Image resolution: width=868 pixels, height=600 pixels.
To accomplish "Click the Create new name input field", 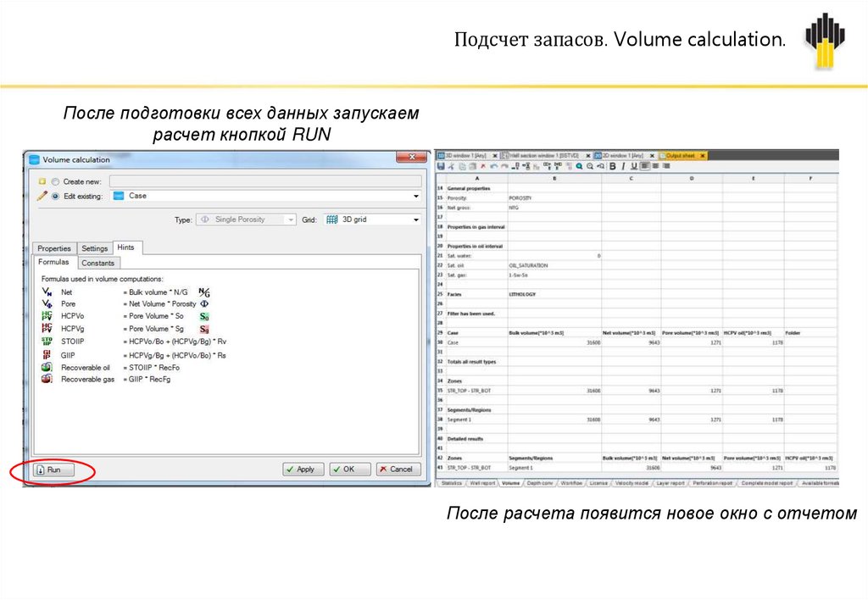I will 265,181.
